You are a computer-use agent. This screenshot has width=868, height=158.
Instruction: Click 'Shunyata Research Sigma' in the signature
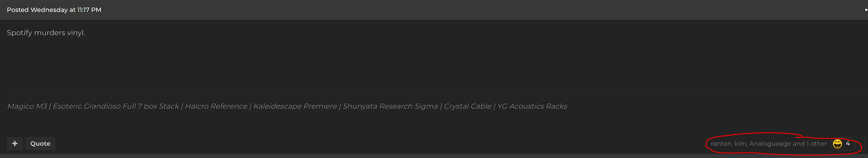(x=390, y=106)
